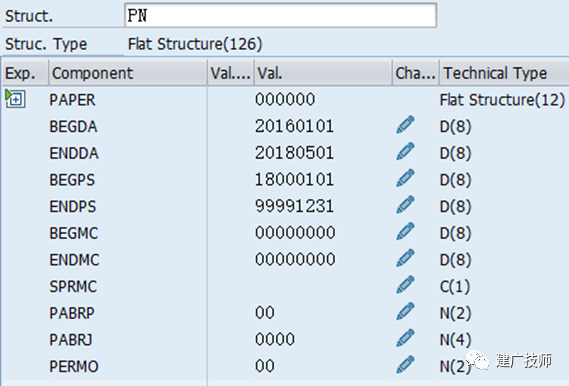Click the change pencil for ENDMC
The height and width of the screenshot is (386, 569).
tap(405, 258)
